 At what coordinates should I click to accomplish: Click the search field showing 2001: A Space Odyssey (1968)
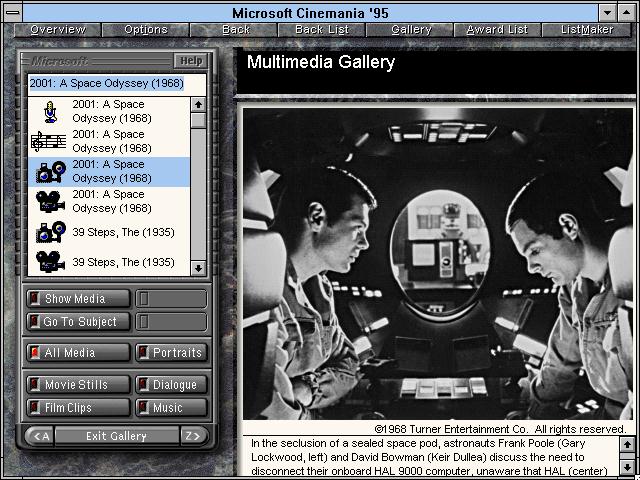coord(117,84)
